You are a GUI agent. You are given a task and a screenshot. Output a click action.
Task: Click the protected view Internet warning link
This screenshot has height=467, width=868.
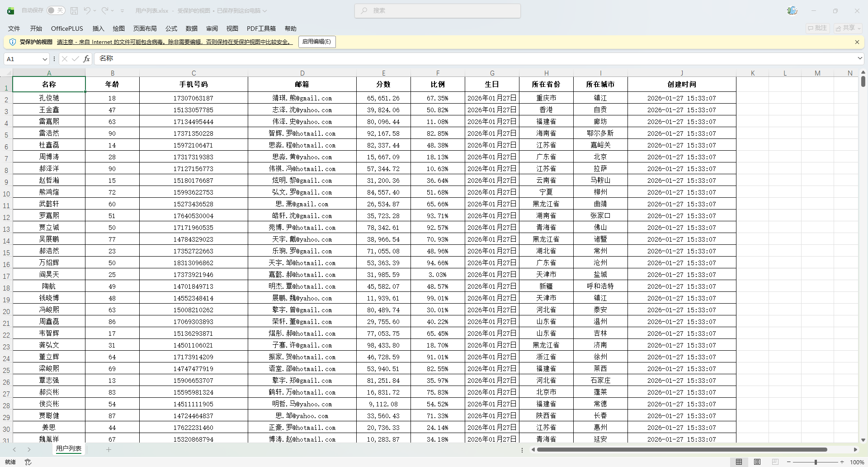pyautogui.click(x=175, y=42)
